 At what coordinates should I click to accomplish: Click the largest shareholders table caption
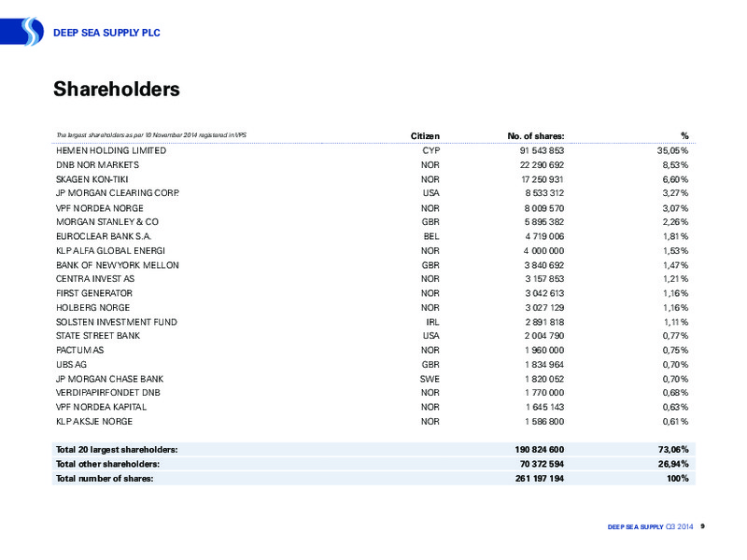(x=151, y=135)
